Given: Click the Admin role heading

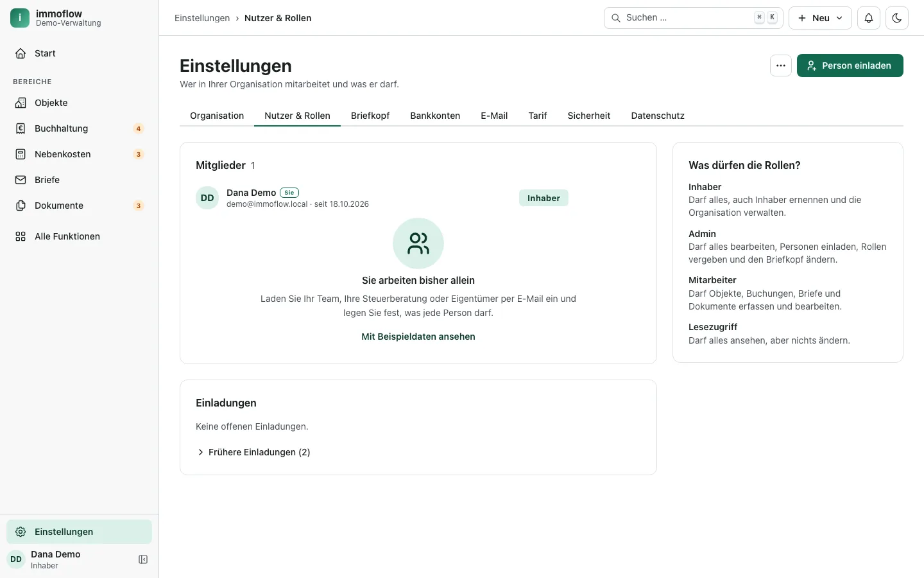Looking at the screenshot, I should (x=702, y=234).
